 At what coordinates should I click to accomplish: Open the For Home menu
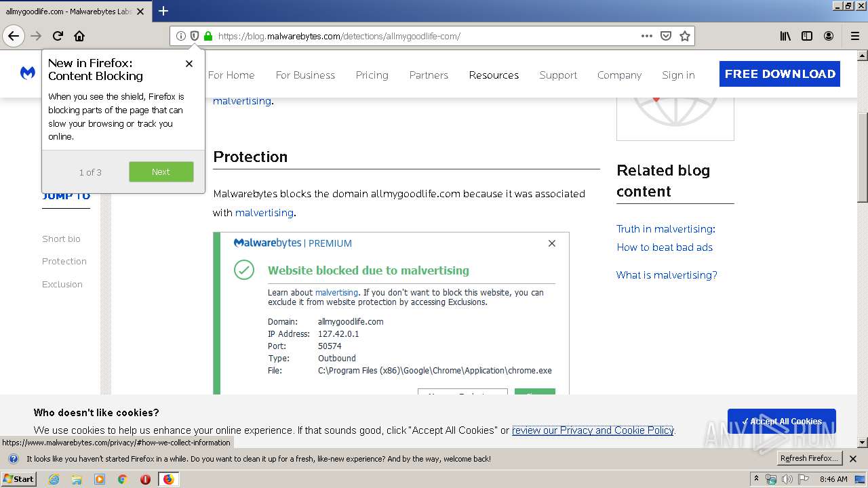[231, 75]
